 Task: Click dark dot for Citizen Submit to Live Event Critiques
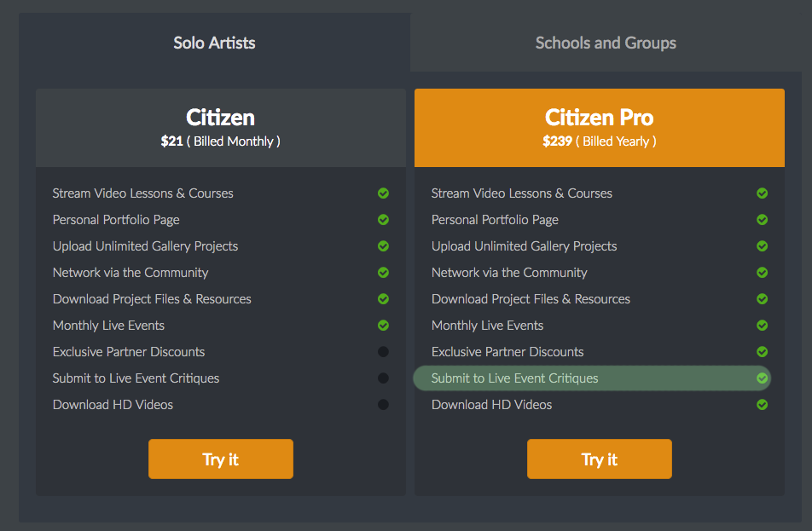click(x=383, y=378)
